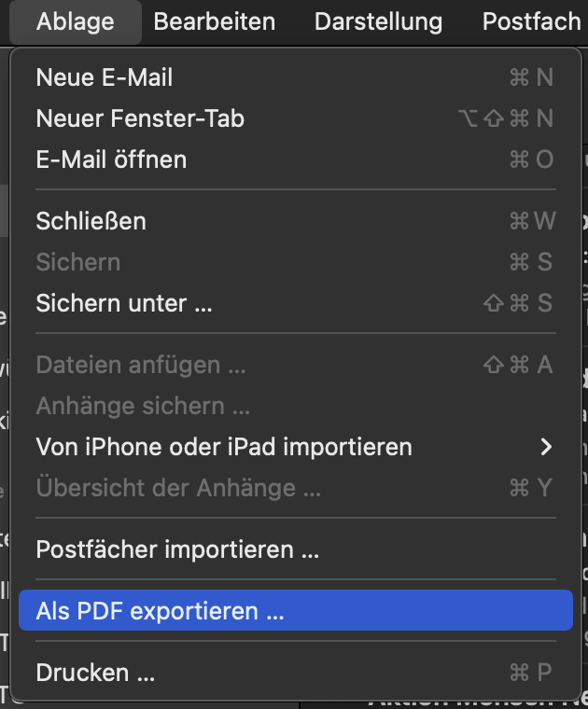
Task: Click disabled Dateien anfügen … entry
Action: [141, 365]
